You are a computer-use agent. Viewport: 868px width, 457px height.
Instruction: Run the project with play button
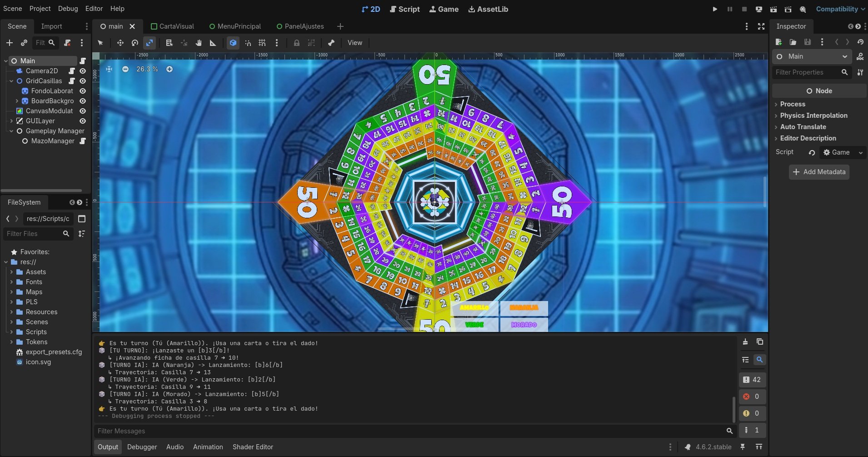click(715, 9)
